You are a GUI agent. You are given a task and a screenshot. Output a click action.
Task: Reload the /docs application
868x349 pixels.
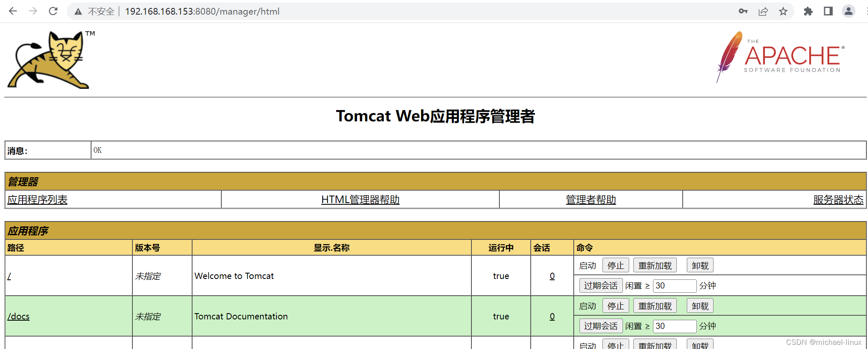655,306
